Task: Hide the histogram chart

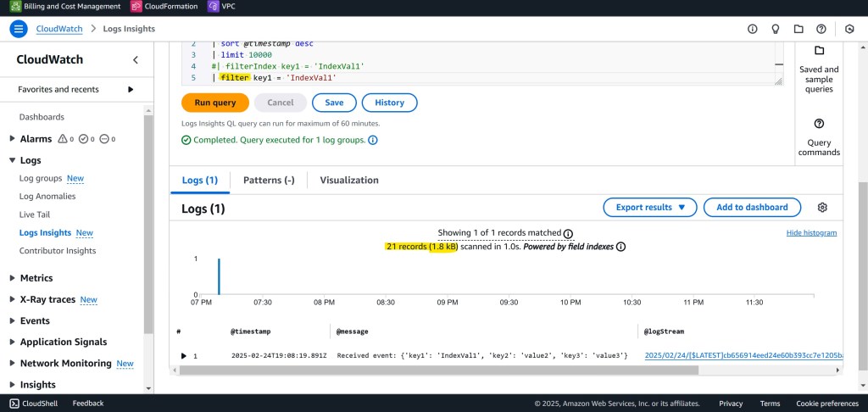Action: pyautogui.click(x=811, y=233)
